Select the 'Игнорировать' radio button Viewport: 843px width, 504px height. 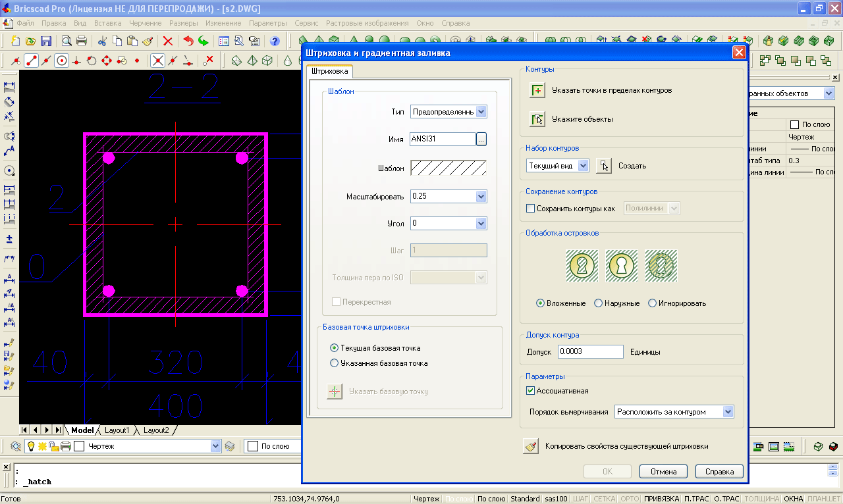click(x=653, y=303)
